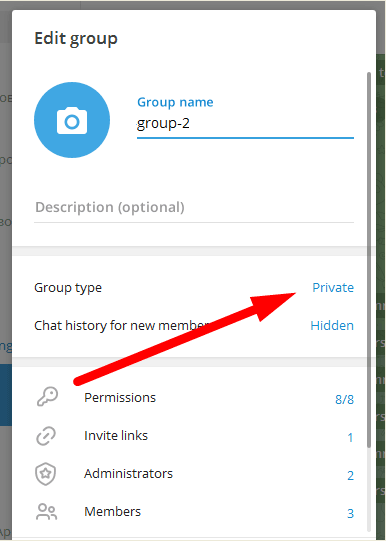This screenshot has height=541, width=386.
Task: Open Administrators list
Action: coord(194,474)
